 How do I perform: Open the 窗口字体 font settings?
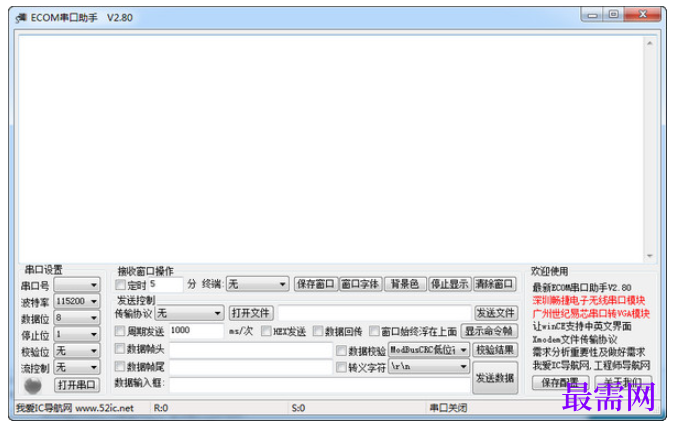[x=360, y=284]
